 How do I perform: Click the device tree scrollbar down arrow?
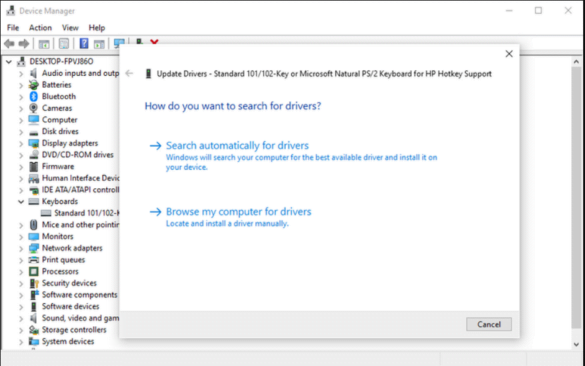(x=576, y=344)
